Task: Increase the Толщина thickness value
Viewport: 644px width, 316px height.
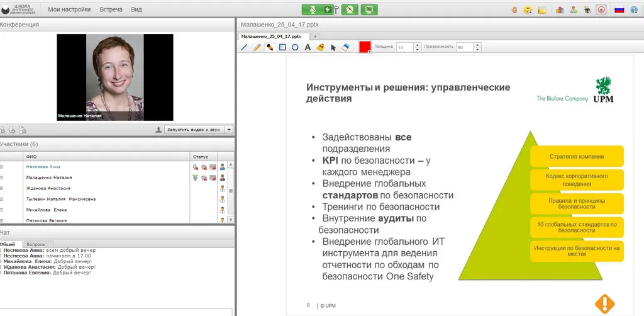Action: coord(418,45)
